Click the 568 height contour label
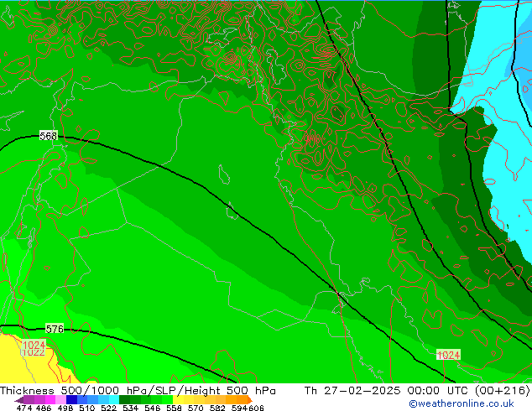 tap(48, 136)
